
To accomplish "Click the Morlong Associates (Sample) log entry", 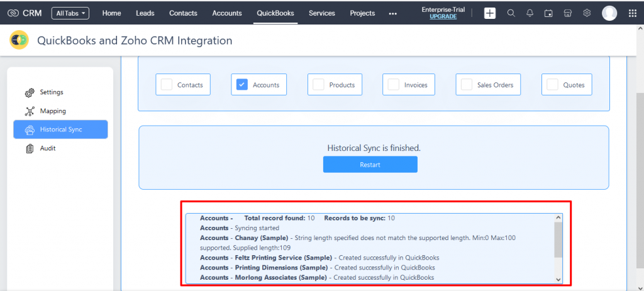I will [317, 277].
